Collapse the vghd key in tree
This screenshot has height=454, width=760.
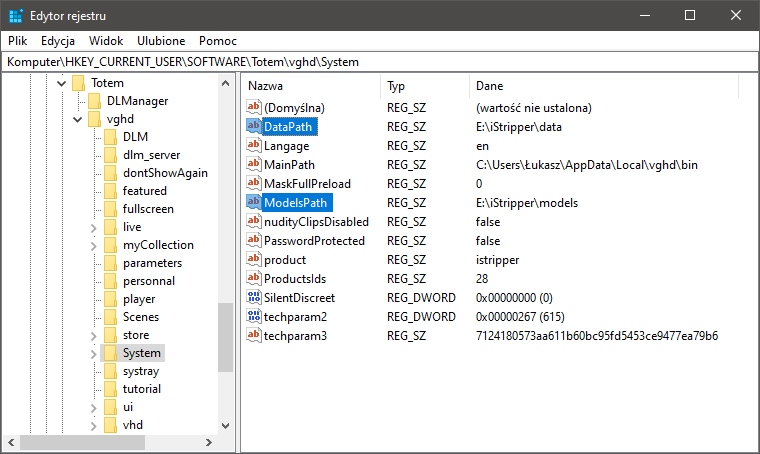[77, 119]
